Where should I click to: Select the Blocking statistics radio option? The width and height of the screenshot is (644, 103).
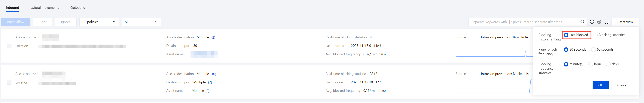tap(595, 35)
